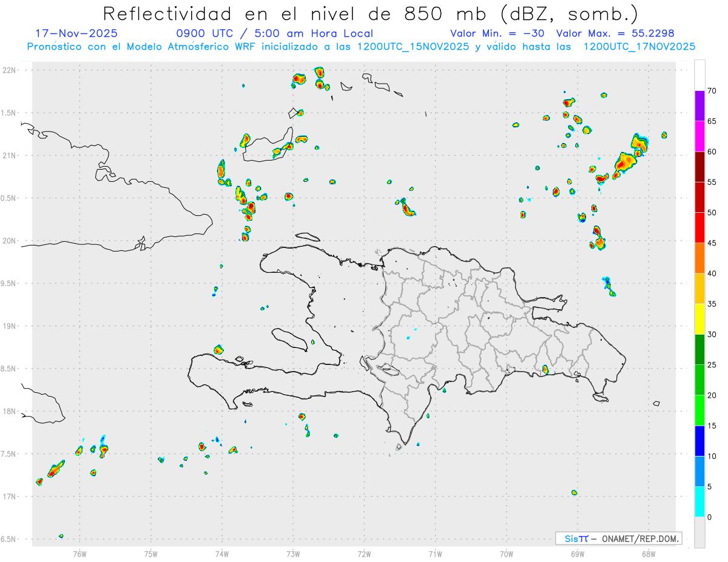Click the "70W" longitude axis label
The image size is (728, 562).
pyautogui.click(x=507, y=554)
